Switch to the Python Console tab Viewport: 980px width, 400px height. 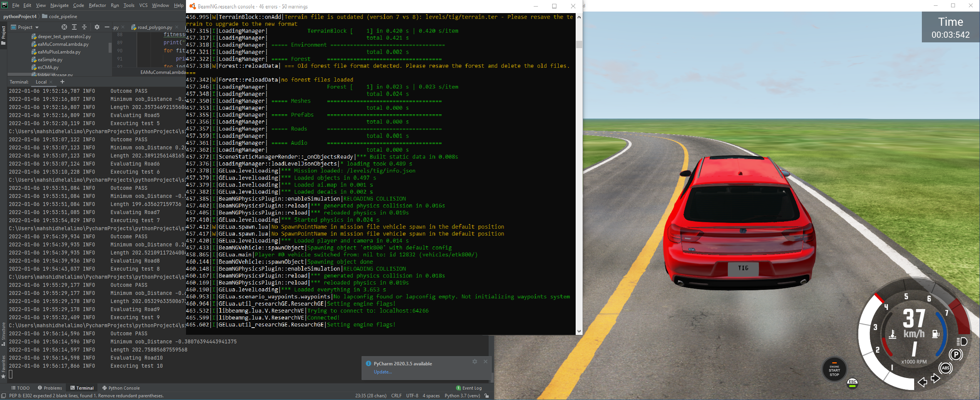(121, 388)
